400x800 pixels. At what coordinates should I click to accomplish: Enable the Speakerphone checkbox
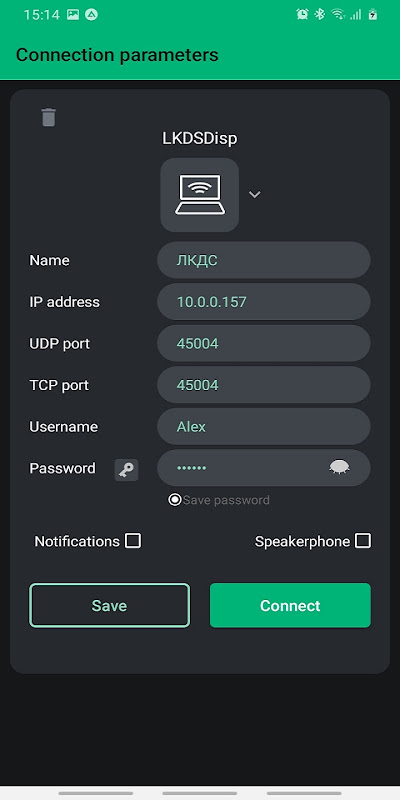(363, 541)
